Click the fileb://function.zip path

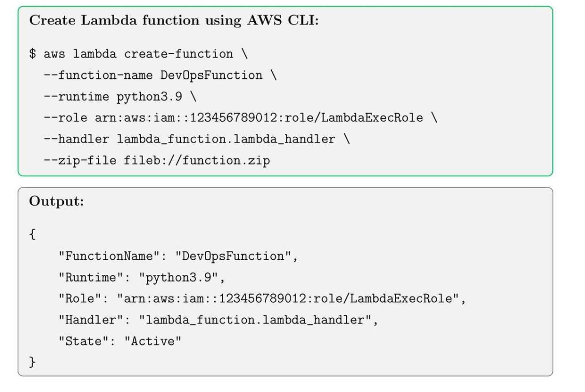tap(197, 161)
